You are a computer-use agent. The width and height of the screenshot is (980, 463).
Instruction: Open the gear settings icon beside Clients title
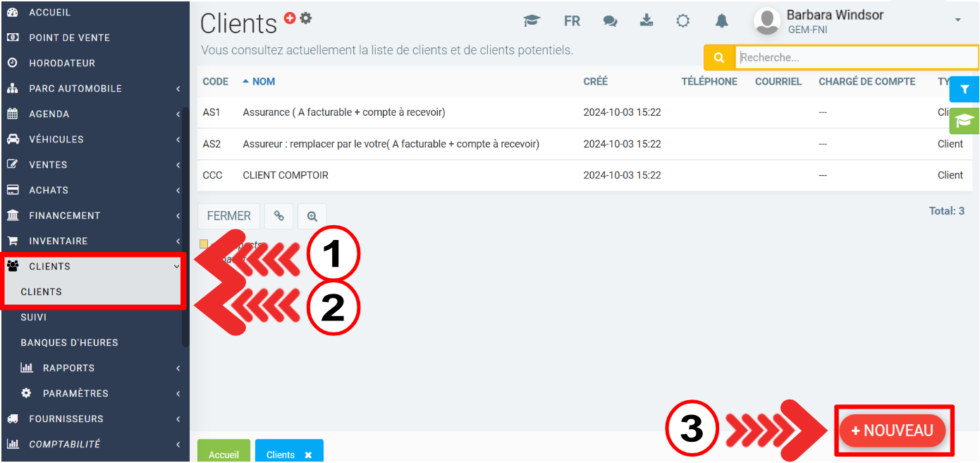[x=305, y=18]
